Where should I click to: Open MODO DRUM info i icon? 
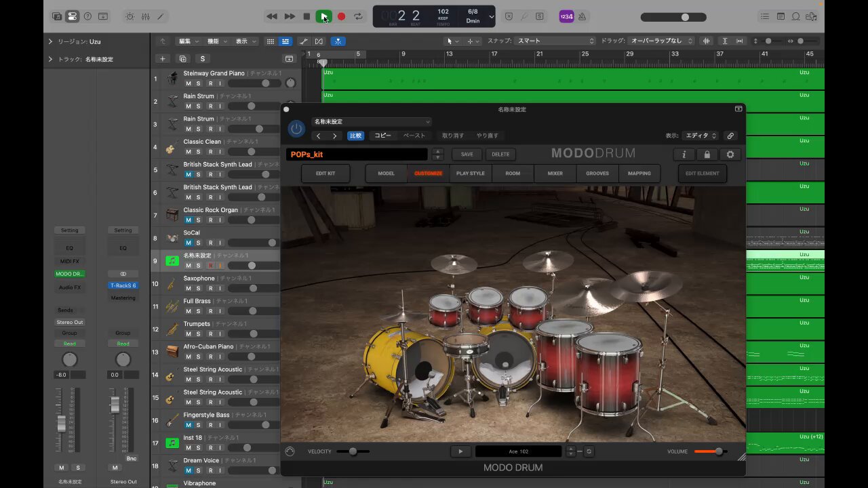(x=684, y=155)
